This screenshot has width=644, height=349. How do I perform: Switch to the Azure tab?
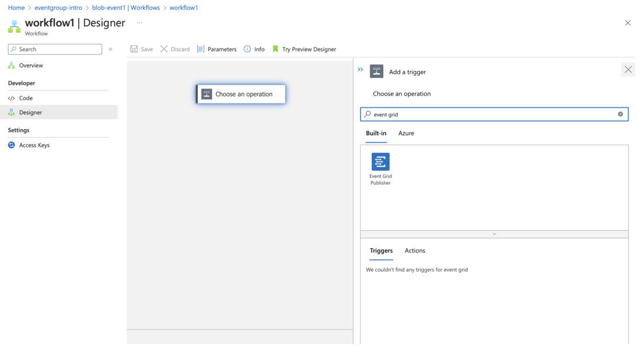pyautogui.click(x=406, y=134)
